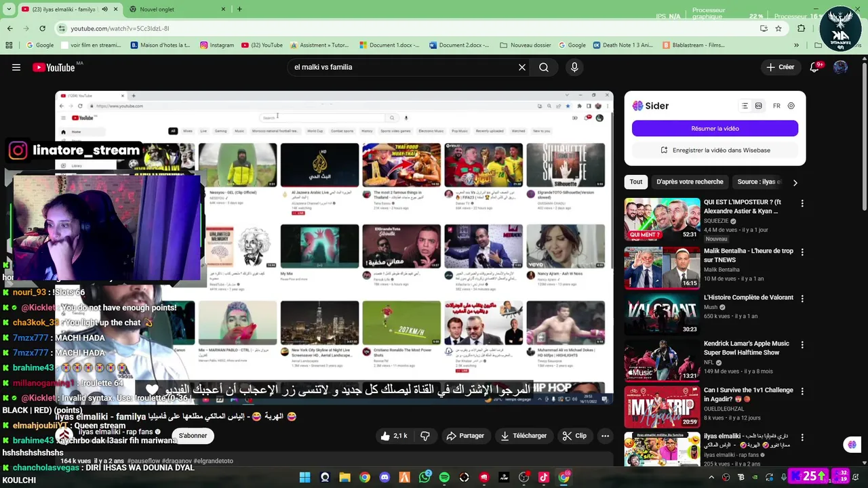The height and width of the screenshot is (488, 868).
Task: Subscribe with the S'abonner button
Action: coord(193,436)
